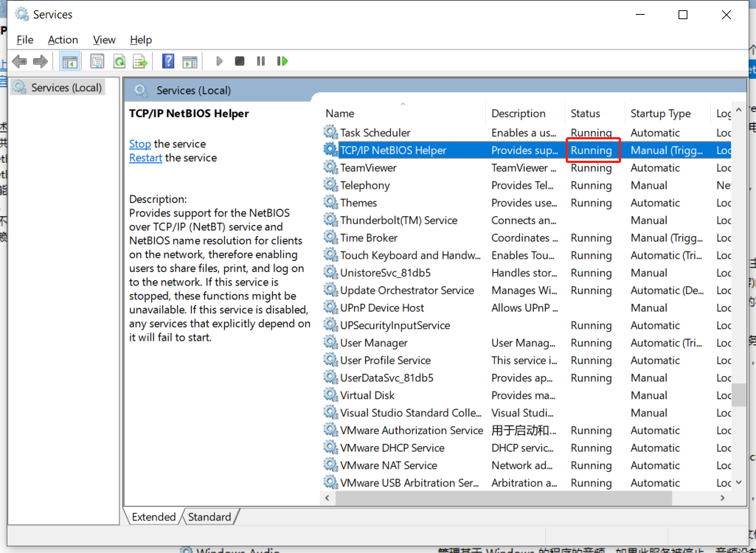Click the Pause Service toolbar button
Screen dimensions: 756x553
tap(260, 61)
